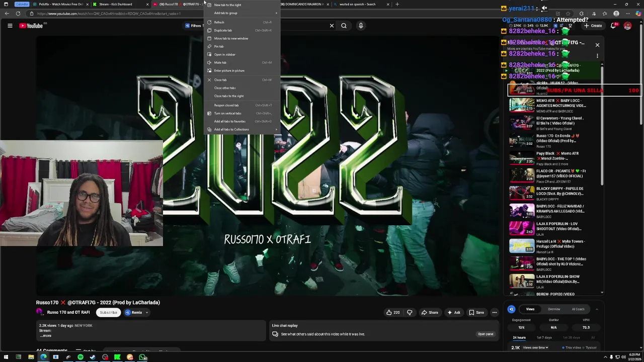Image resolution: width=644 pixels, height=362 pixels.
Task: Open BABYLOCC - THE TOP 1 video
Action: coord(553,264)
